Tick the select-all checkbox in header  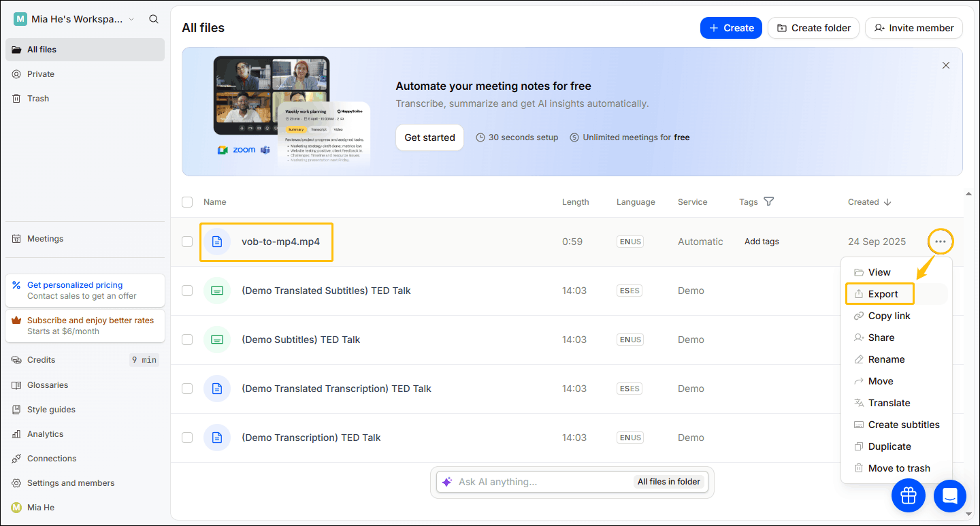click(x=187, y=201)
